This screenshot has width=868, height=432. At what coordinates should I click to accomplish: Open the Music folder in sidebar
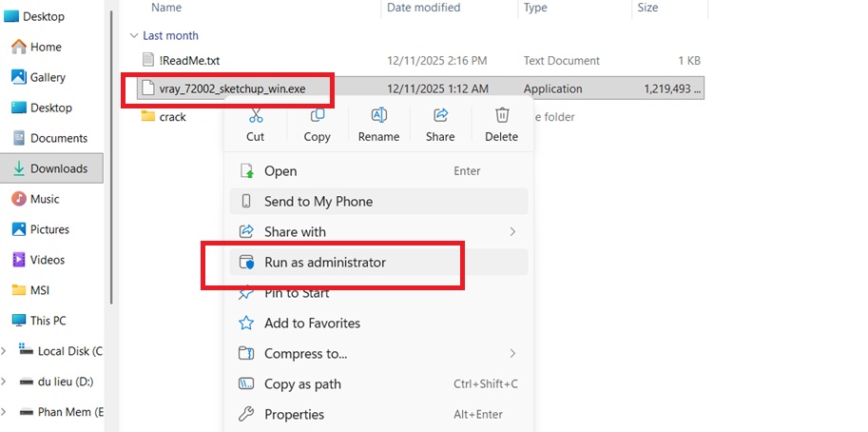click(x=44, y=199)
